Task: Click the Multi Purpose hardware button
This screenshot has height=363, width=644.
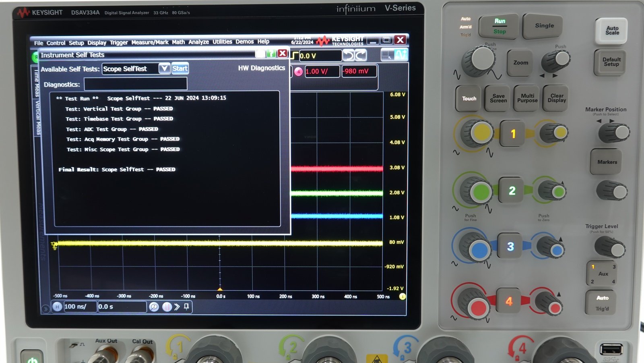Action: click(x=527, y=99)
